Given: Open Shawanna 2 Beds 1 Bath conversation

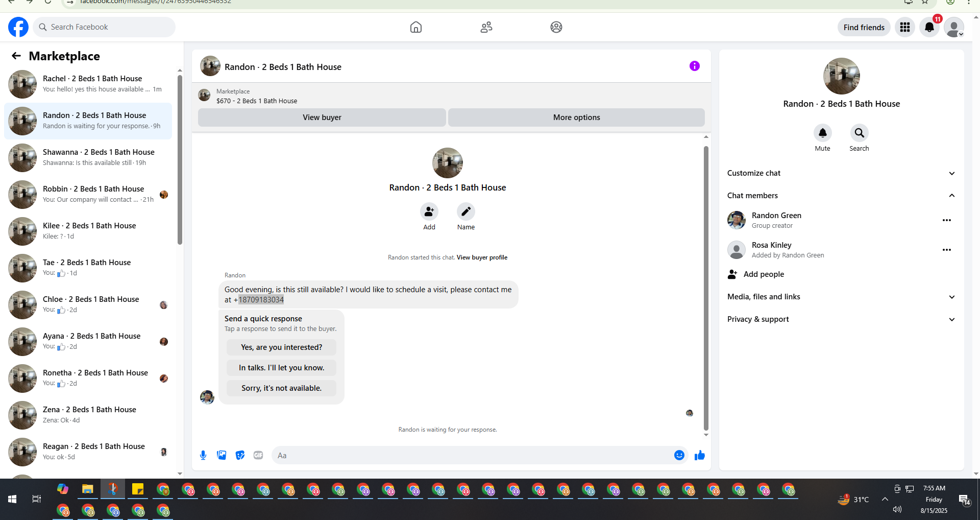Looking at the screenshot, I should click(88, 158).
